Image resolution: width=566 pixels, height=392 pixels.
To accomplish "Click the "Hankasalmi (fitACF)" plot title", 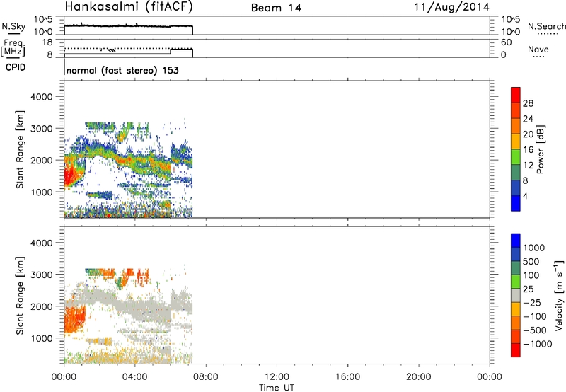I will click(129, 7).
